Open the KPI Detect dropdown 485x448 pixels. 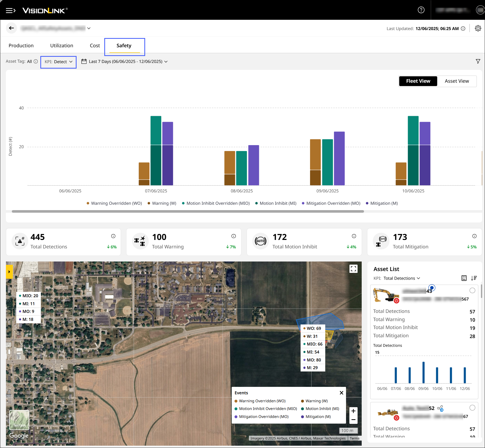point(58,62)
